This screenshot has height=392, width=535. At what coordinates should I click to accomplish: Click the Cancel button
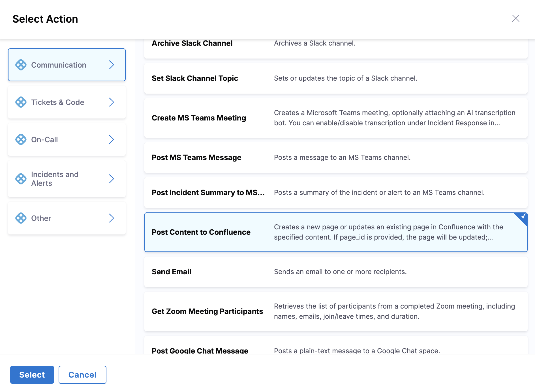point(82,375)
